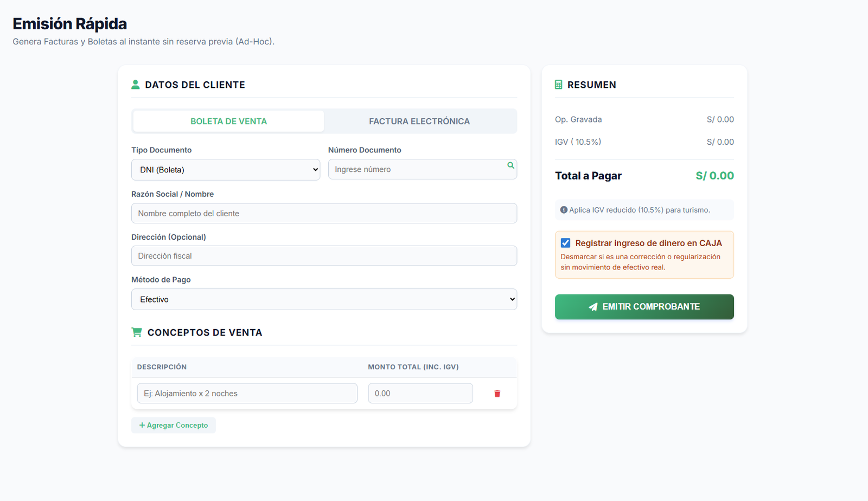This screenshot has height=501, width=868.
Task: Select the Boleta de Venta tab
Action: [x=228, y=121]
